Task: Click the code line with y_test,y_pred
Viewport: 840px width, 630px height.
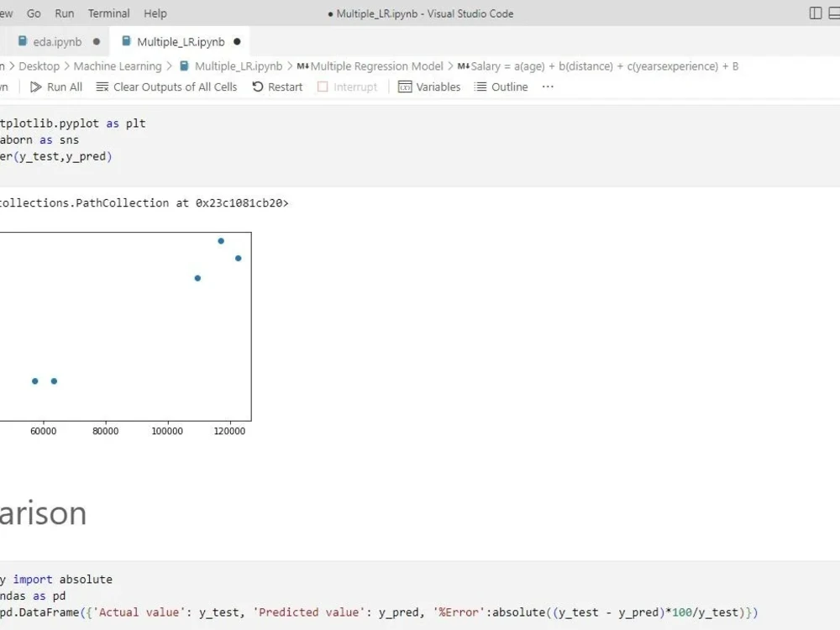Action: (x=56, y=156)
